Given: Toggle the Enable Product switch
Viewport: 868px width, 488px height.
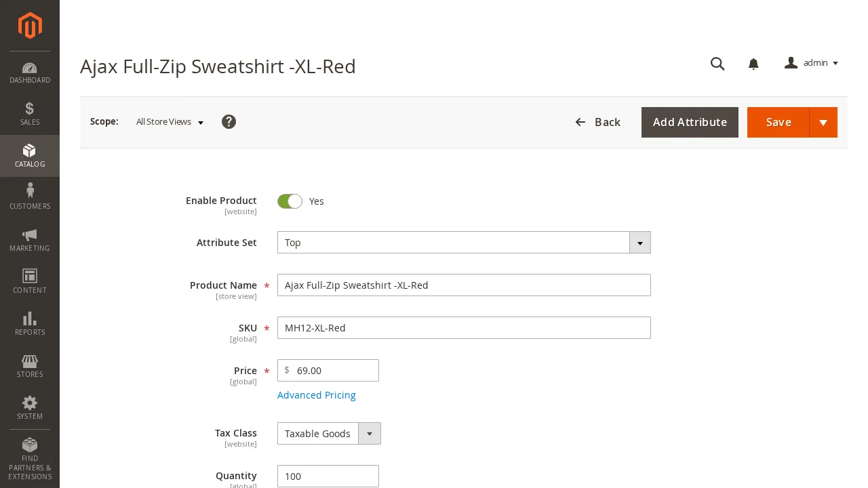Looking at the screenshot, I should click(290, 201).
